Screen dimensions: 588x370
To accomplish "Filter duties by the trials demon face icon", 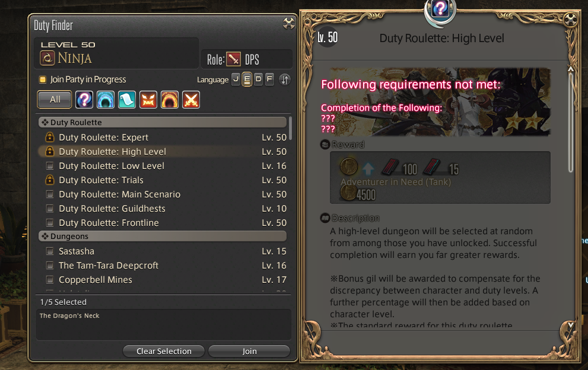I will point(148,100).
